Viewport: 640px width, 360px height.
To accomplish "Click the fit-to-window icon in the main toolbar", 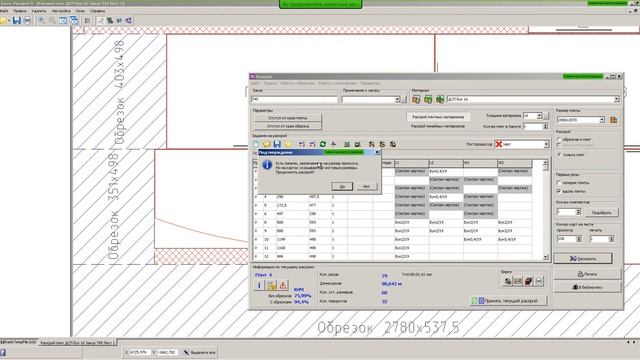I will (x=63, y=20).
